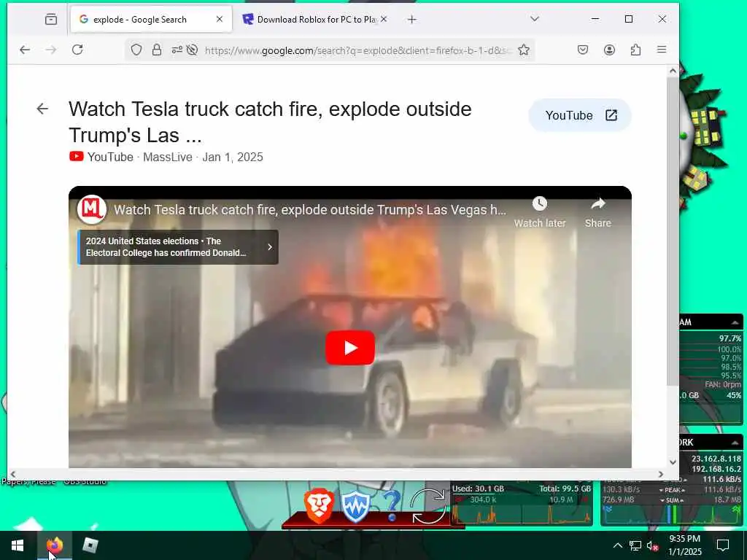This screenshot has width=747, height=560.
Task: Open video on YouTube via button
Action: 580,115
